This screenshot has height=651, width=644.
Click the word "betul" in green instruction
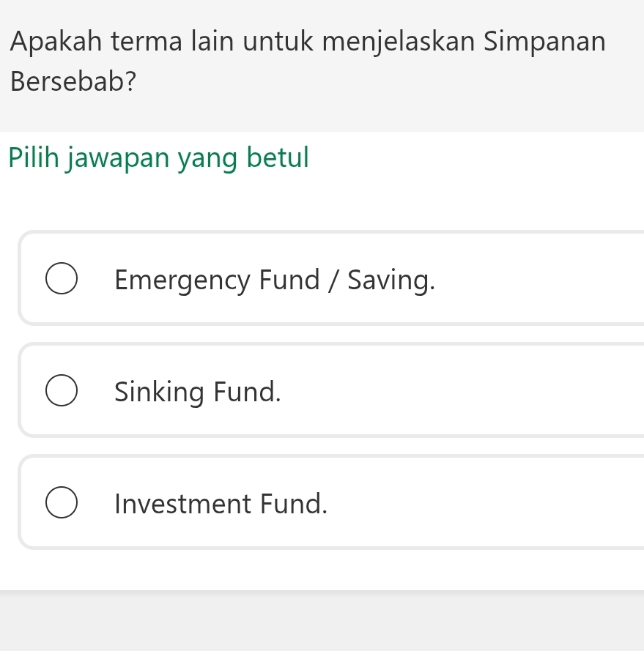pyautogui.click(x=278, y=157)
